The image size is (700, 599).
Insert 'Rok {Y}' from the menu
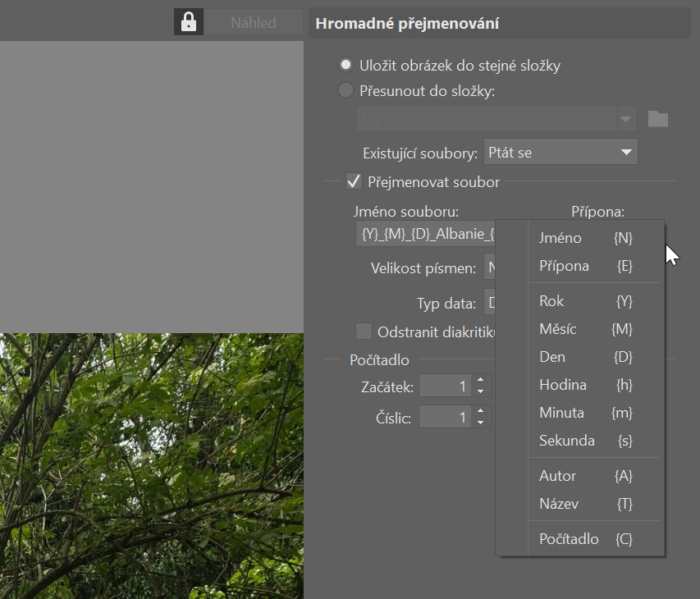[584, 301]
